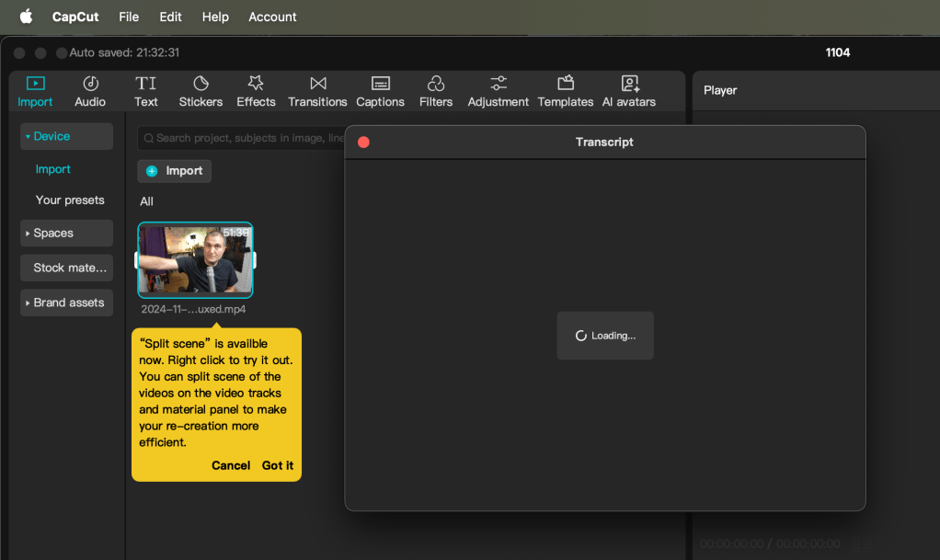Open the Account menu
The height and width of the screenshot is (560, 940).
(272, 17)
